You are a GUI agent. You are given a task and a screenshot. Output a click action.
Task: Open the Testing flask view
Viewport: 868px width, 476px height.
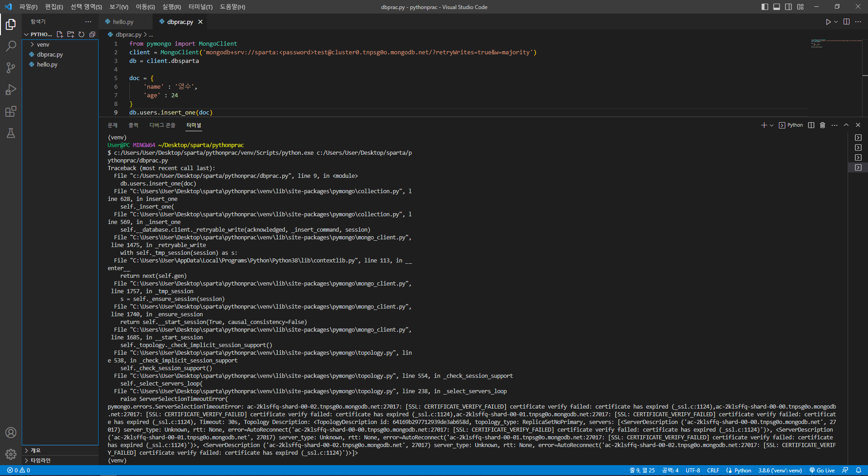pyautogui.click(x=11, y=133)
